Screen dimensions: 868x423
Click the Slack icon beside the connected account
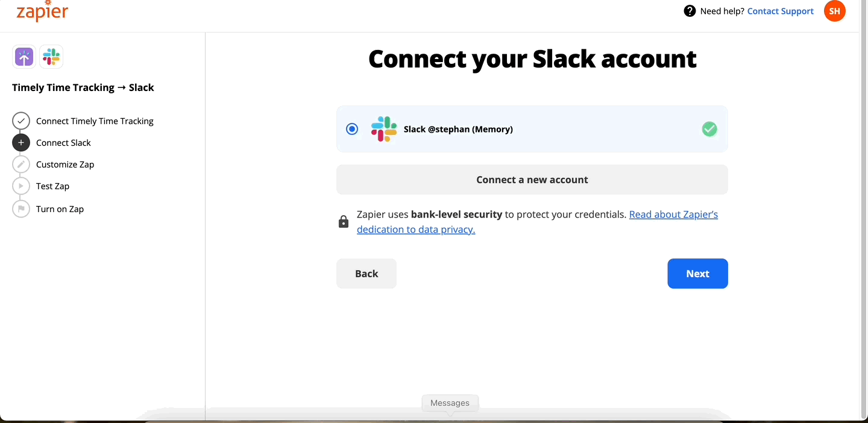(x=384, y=129)
